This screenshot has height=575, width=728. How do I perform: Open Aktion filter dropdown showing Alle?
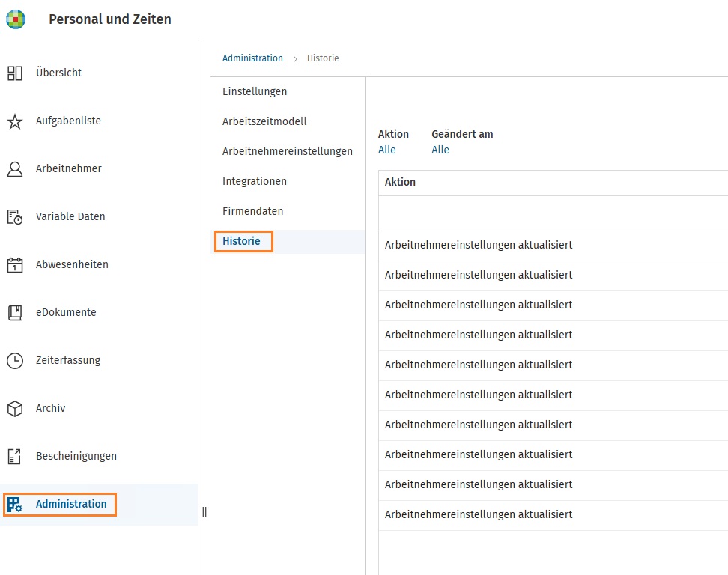tap(386, 150)
